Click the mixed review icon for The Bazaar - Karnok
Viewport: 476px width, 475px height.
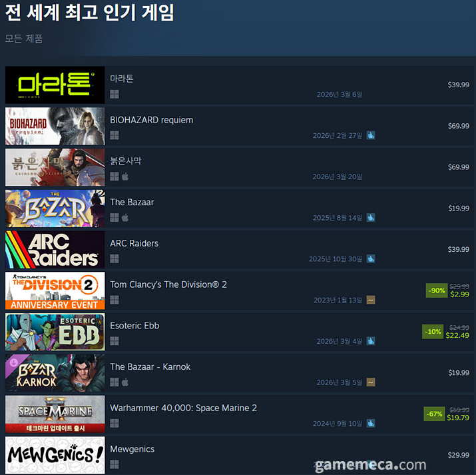click(x=371, y=382)
